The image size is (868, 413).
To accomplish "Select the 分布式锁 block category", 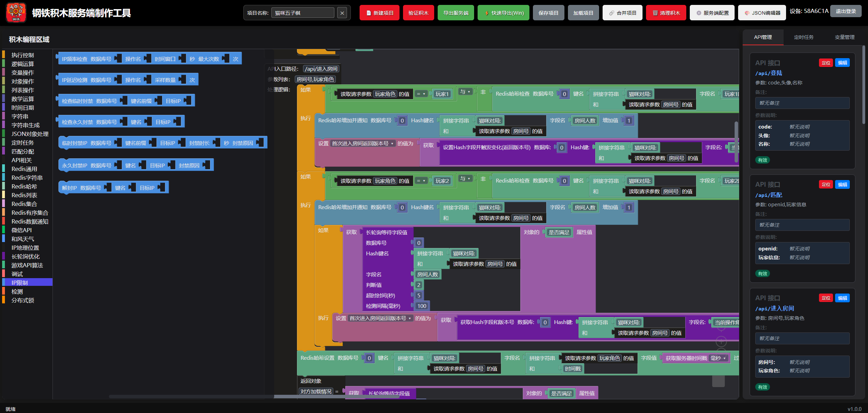I will (23, 300).
